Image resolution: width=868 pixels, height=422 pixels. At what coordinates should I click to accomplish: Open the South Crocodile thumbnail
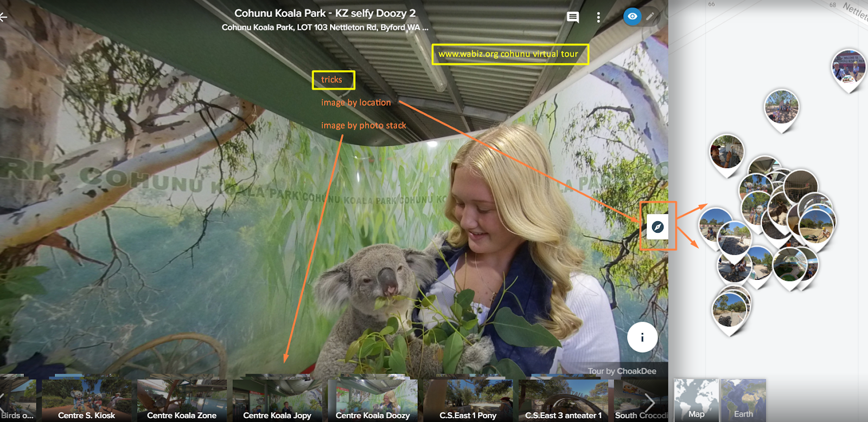pos(641,400)
